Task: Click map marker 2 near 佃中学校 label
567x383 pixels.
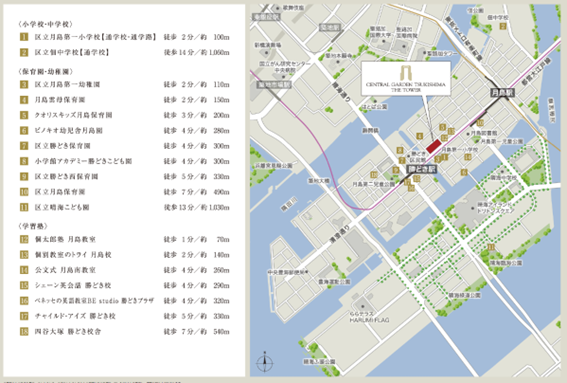Action: pyautogui.click(x=503, y=26)
